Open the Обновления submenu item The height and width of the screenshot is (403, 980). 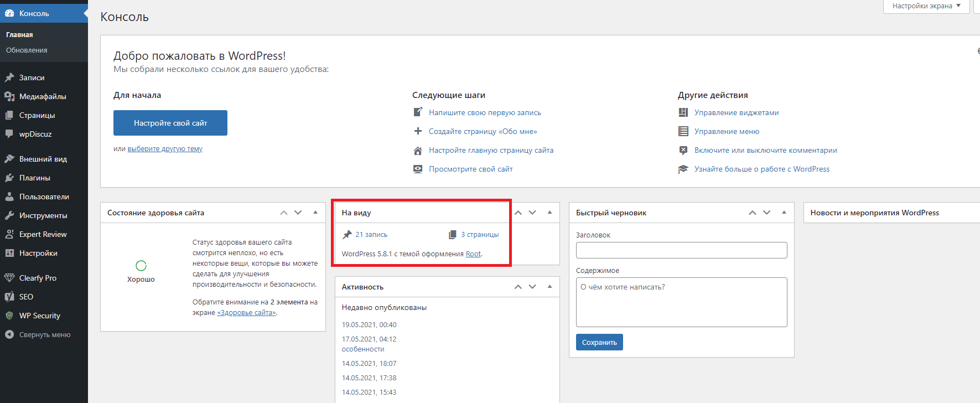click(27, 50)
